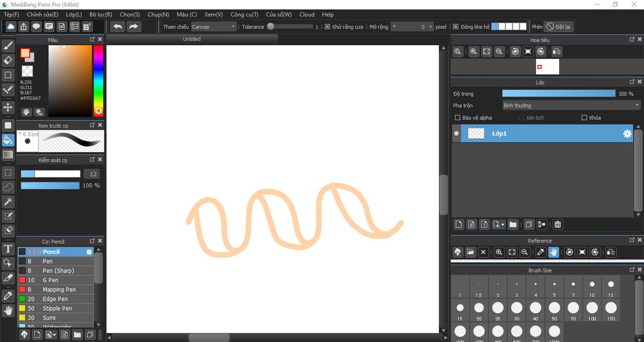Select the Eyedropper tool

pos(8,295)
